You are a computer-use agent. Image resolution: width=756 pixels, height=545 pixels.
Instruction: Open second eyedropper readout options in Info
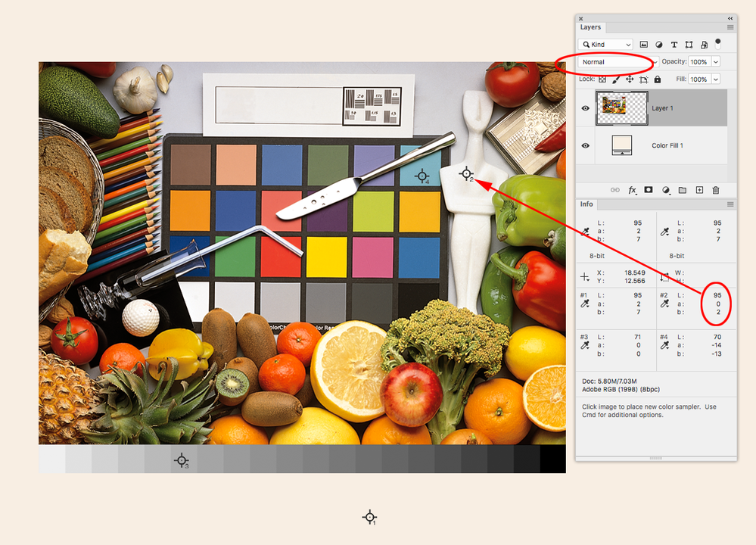(x=665, y=232)
